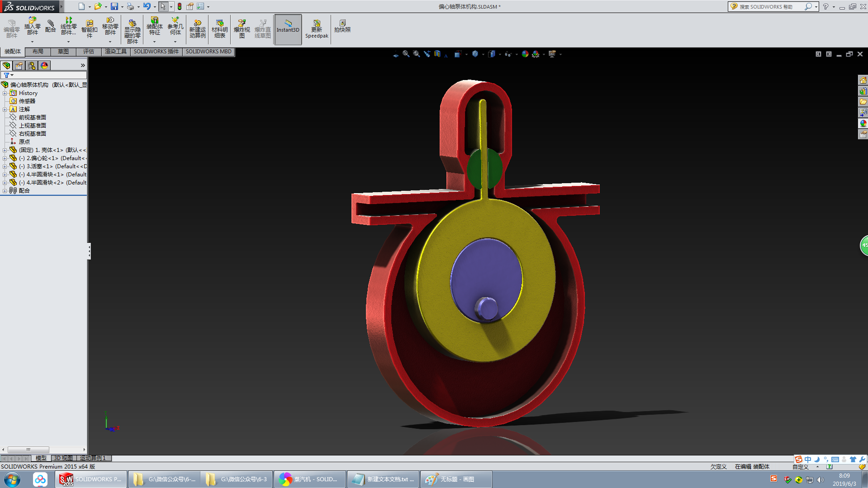The height and width of the screenshot is (488, 868).
Task: Click Exploded View (爆炸视图)
Action: [242, 28]
